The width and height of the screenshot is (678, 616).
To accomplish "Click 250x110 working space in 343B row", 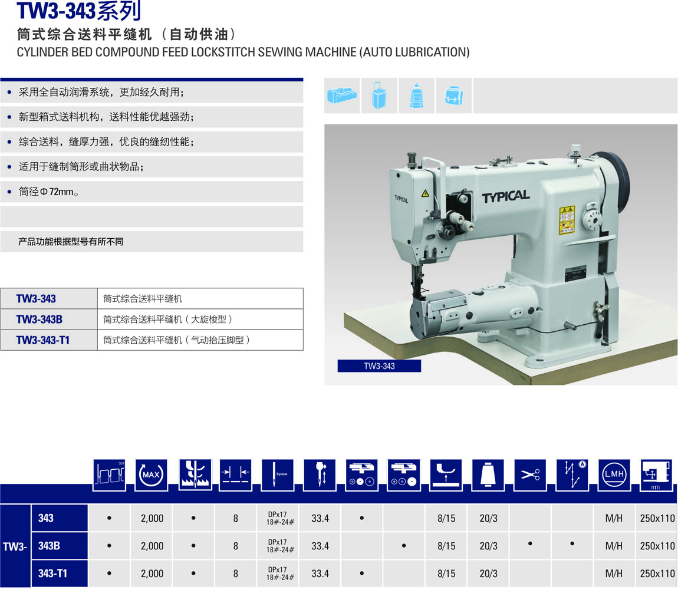I will (x=657, y=546).
